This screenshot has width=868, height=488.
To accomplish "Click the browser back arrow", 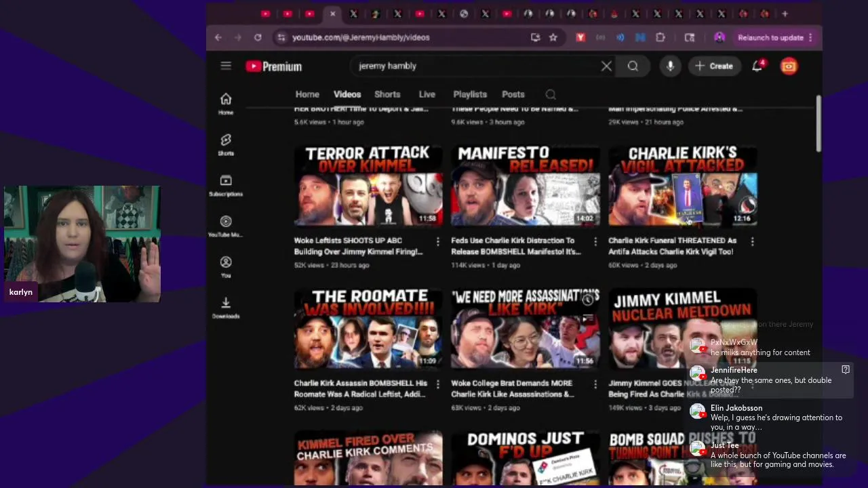I will (x=218, y=37).
